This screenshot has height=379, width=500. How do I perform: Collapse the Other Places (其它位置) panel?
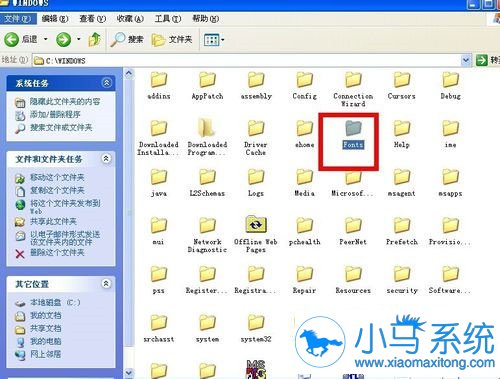(x=106, y=284)
